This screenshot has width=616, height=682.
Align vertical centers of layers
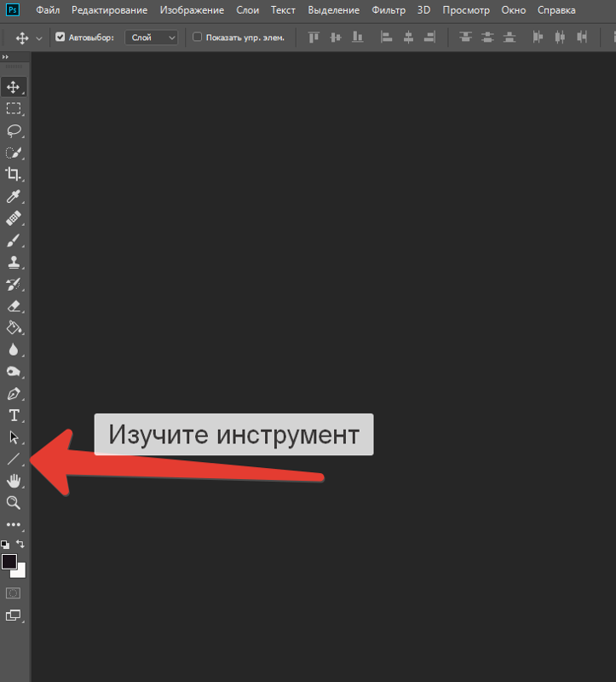[335, 38]
